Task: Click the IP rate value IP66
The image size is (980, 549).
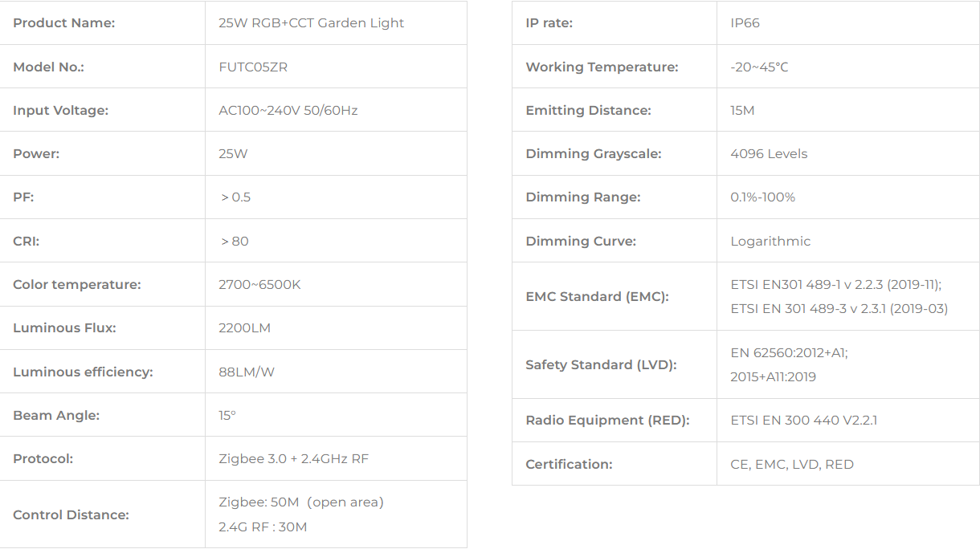Action: coord(745,23)
